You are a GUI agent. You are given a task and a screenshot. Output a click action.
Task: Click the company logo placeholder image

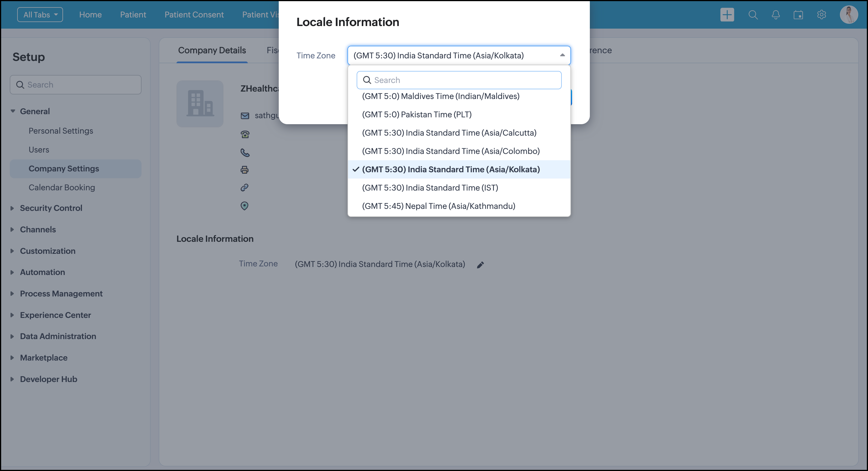tap(200, 103)
